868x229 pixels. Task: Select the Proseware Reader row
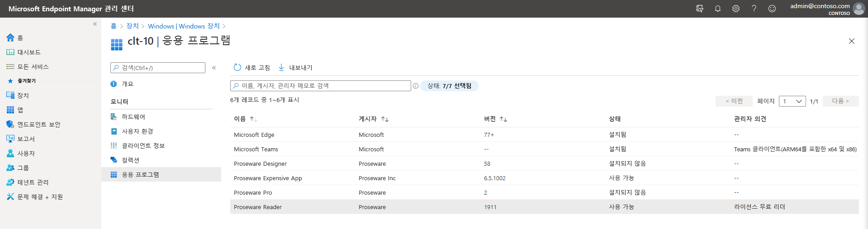point(545,207)
